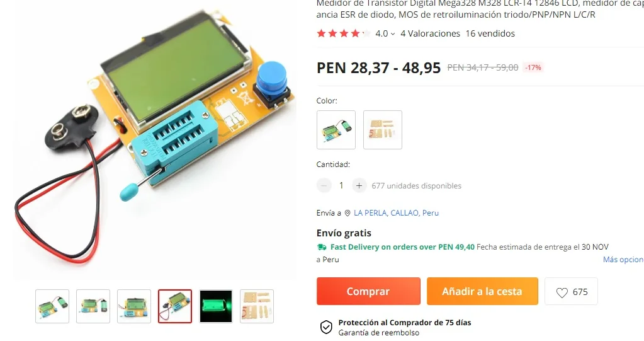Open the 4 Valoraciones reviews link
The image size is (644, 341).
click(430, 34)
